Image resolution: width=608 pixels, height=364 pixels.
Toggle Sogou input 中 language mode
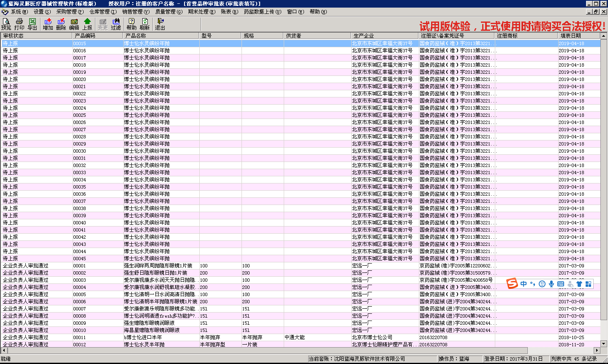point(524,284)
